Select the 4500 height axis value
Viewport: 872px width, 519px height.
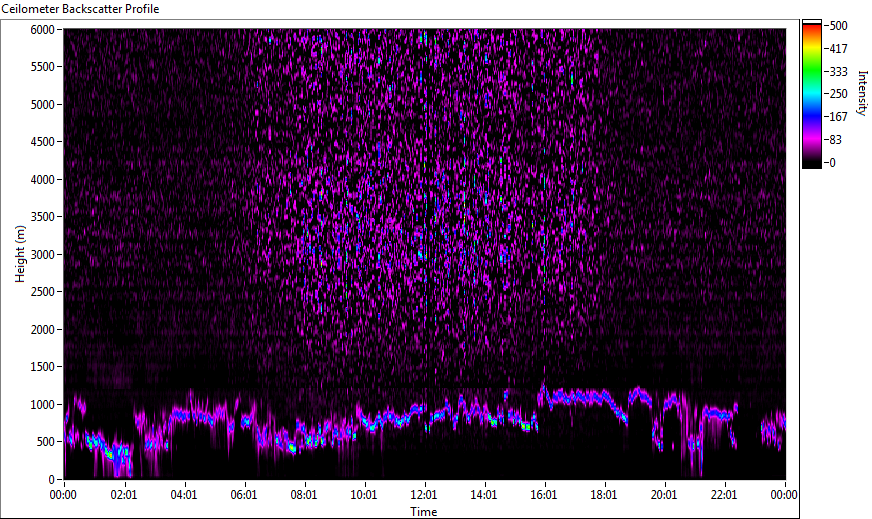(x=43, y=142)
